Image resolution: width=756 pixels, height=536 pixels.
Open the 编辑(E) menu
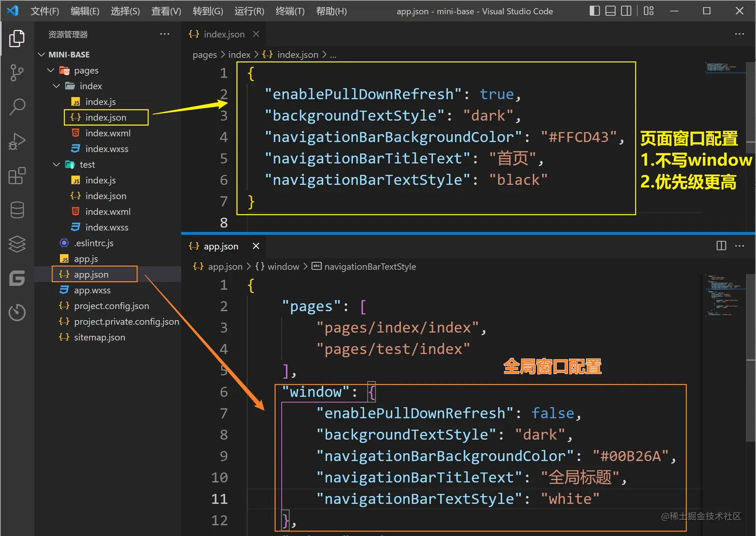[x=85, y=11]
